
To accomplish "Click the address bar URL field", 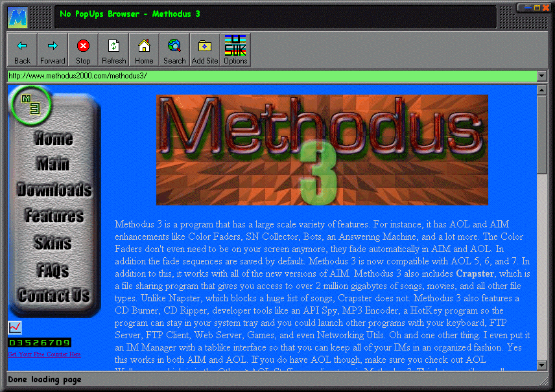I will point(271,76).
